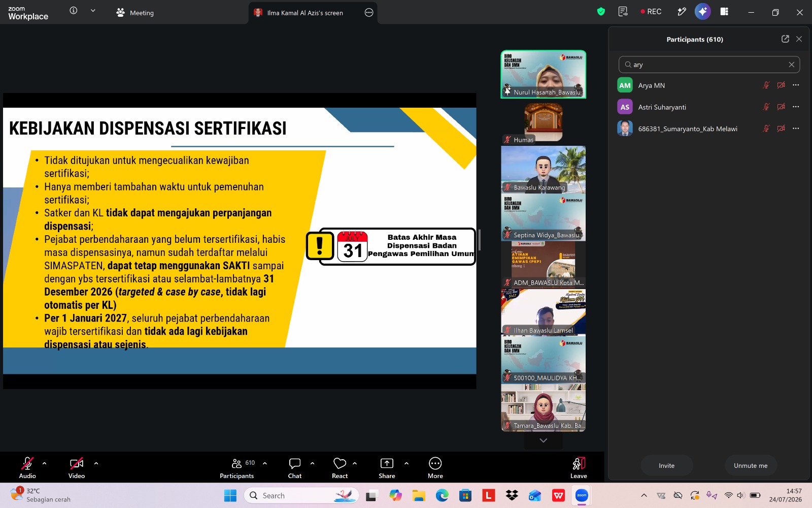Image resolution: width=812 pixels, height=508 pixels.
Task: Open more options for Astri Suharyanti
Action: (796, 107)
